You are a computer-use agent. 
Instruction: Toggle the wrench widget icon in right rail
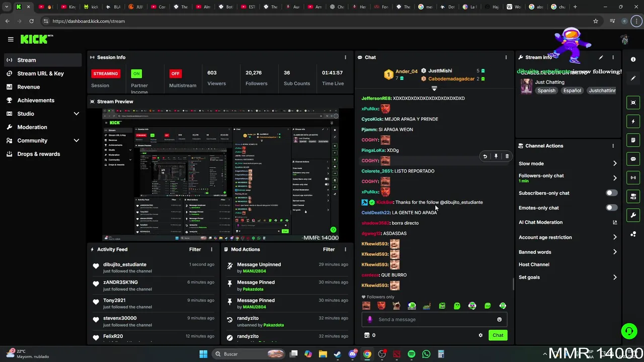(x=633, y=215)
